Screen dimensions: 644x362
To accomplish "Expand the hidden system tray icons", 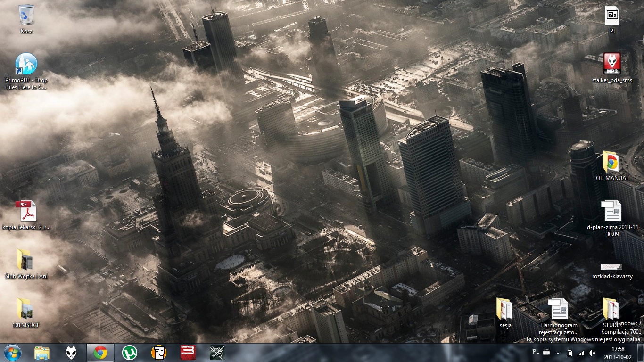I will 558,353.
